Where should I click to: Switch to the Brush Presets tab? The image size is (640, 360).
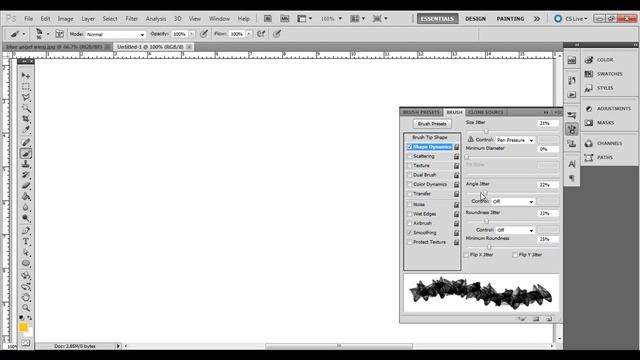[421, 112]
